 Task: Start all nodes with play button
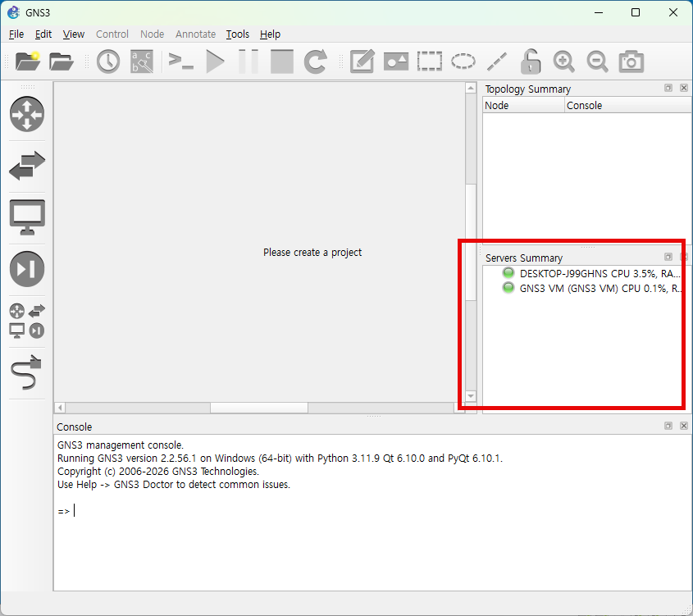coord(215,62)
